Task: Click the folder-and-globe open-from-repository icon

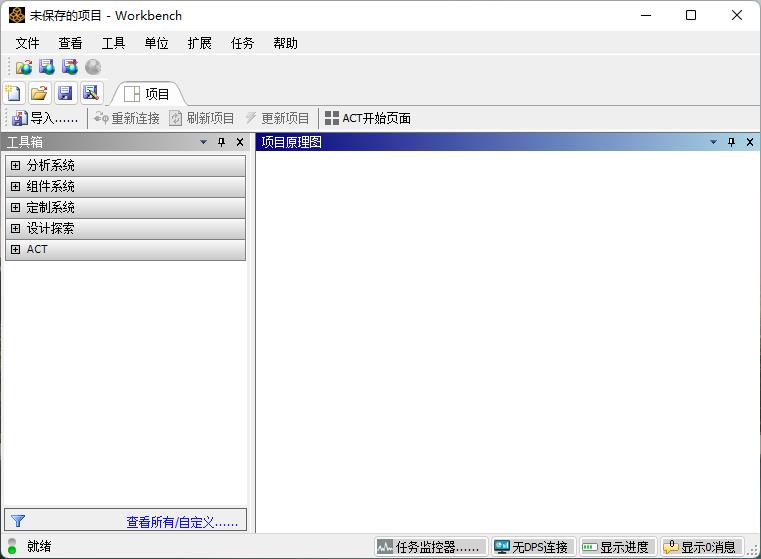Action: 24,67
